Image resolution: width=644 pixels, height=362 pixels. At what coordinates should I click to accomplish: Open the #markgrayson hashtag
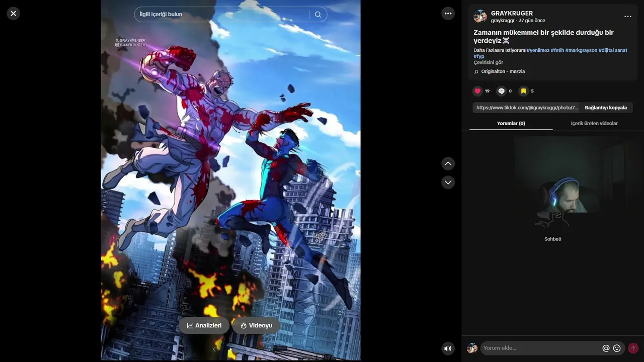coord(581,50)
